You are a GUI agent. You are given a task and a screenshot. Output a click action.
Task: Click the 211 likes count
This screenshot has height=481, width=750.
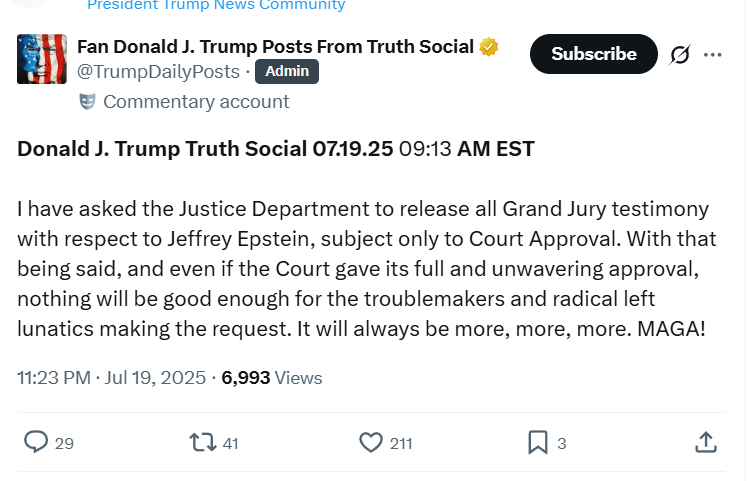[x=401, y=444]
